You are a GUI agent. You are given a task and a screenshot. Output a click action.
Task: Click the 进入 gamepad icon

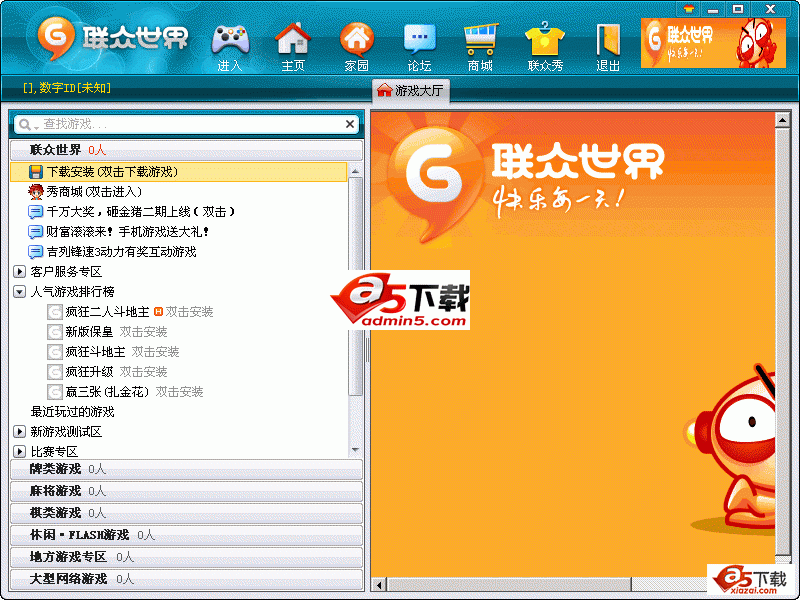[230, 40]
